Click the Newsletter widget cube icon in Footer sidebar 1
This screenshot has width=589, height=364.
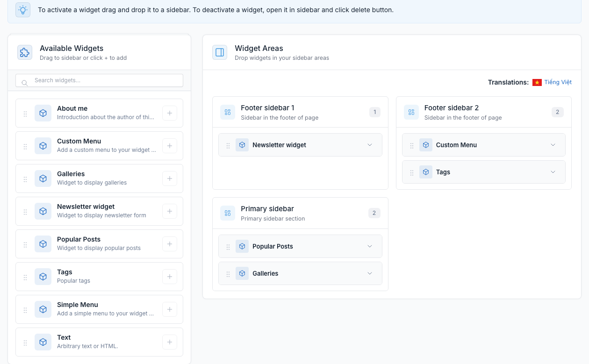(x=242, y=145)
